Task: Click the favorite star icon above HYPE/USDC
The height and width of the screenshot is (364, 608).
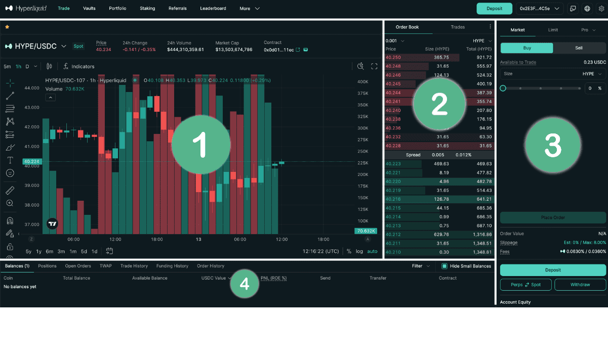Action: coord(7,27)
